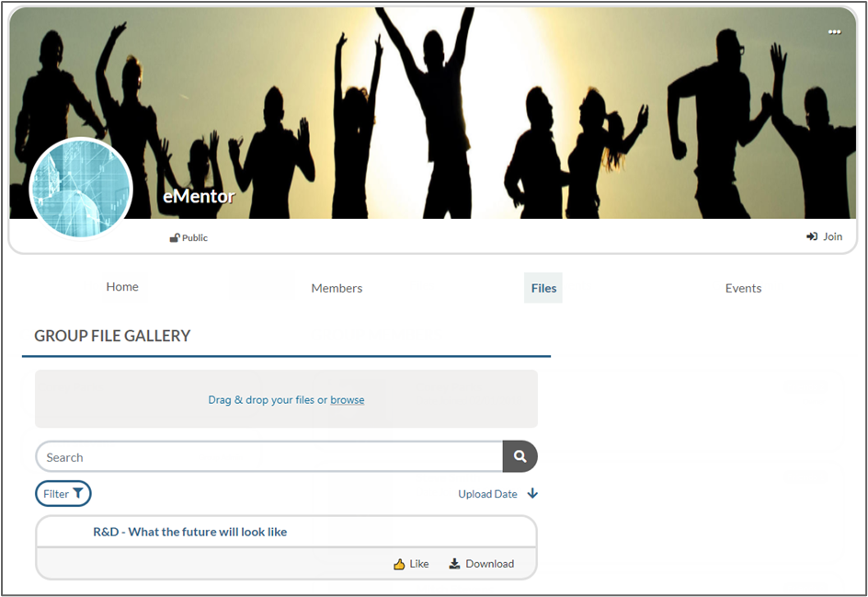Screen dimensions: 868x597
Task: Click the Public unlocked padlock icon
Action: coord(175,237)
